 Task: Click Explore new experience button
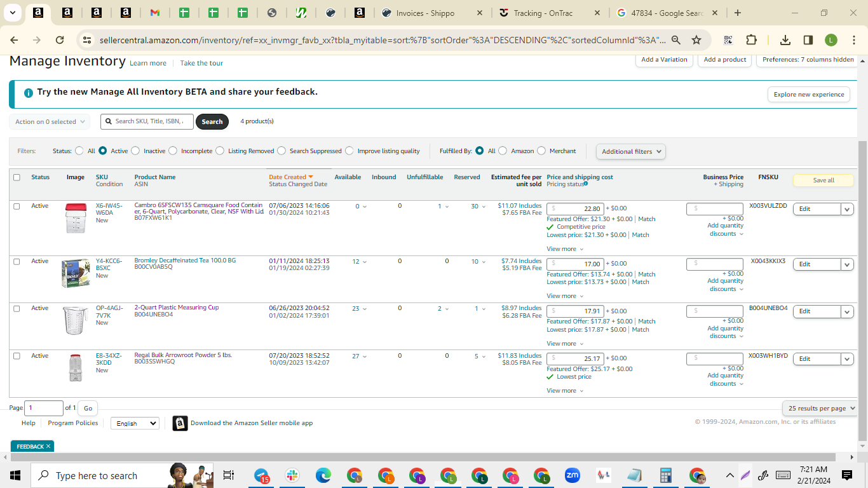click(x=809, y=95)
